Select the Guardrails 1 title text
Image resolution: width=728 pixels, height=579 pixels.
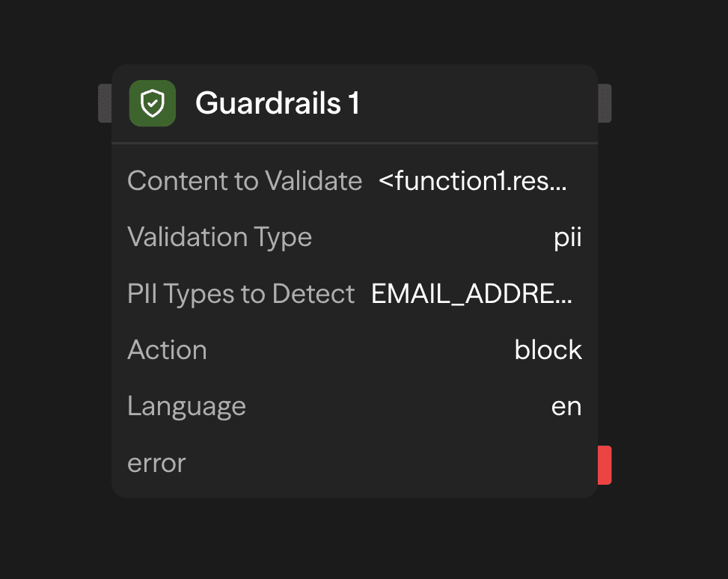coord(278,103)
